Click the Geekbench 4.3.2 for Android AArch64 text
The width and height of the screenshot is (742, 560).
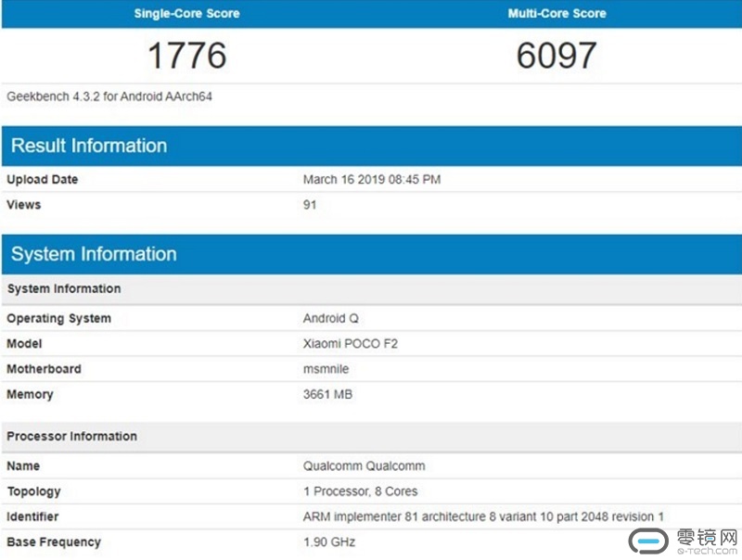point(109,96)
